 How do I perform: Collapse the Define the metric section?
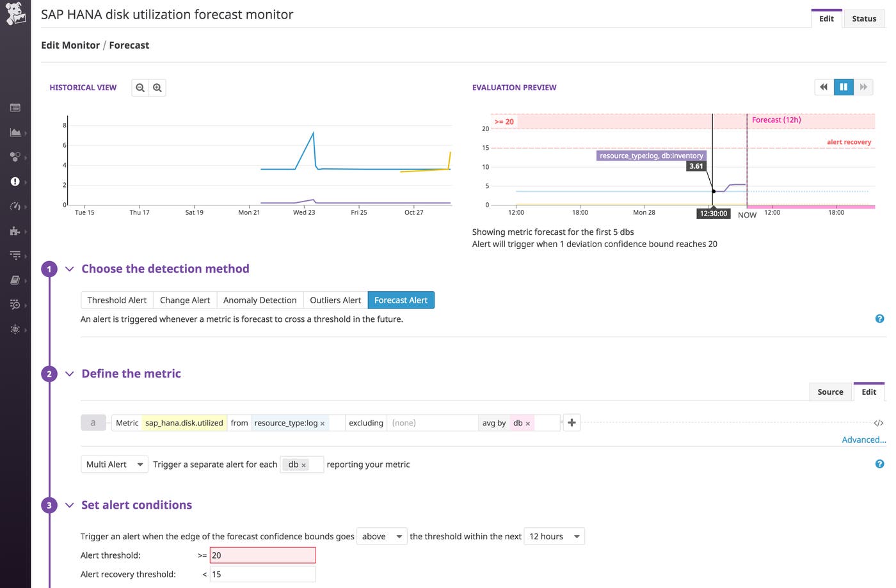(x=69, y=374)
